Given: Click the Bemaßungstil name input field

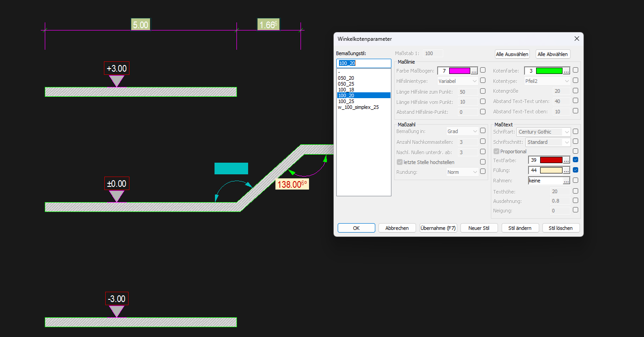Looking at the screenshot, I should click(364, 63).
